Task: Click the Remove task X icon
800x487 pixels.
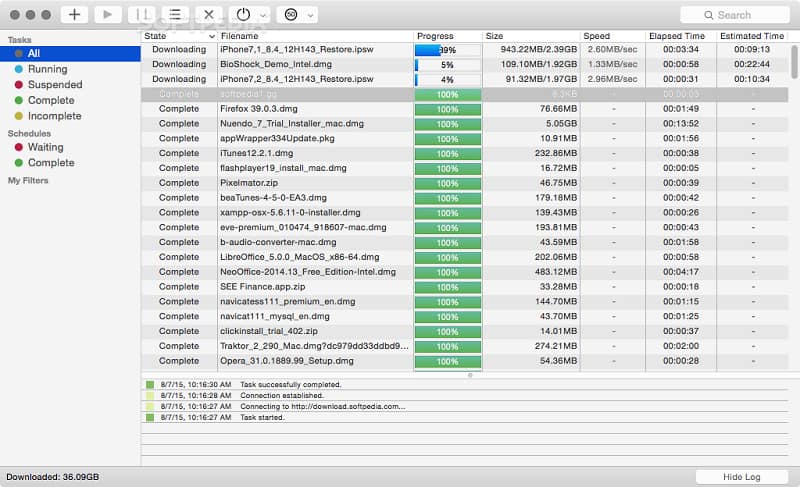Action: point(208,15)
